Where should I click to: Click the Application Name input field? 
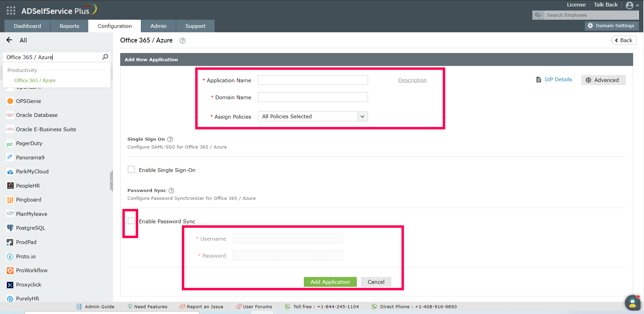tap(313, 80)
